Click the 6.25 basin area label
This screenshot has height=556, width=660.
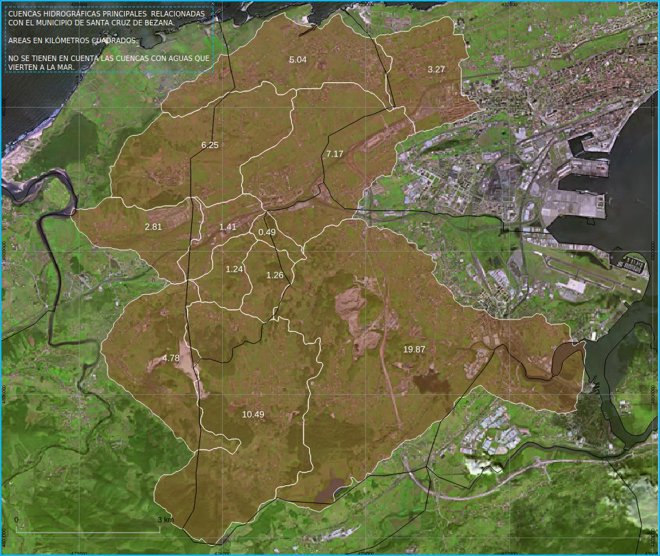point(210,145)
